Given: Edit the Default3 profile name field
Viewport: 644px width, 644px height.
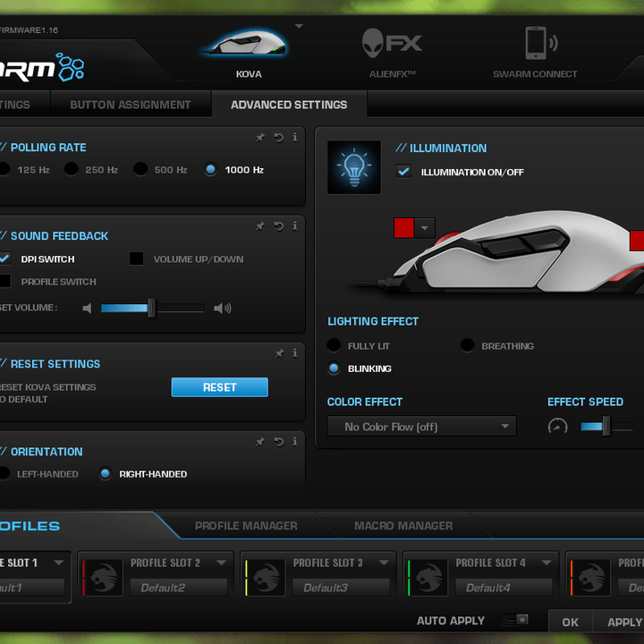Looking at the screenshot, I should click(342, 588).
